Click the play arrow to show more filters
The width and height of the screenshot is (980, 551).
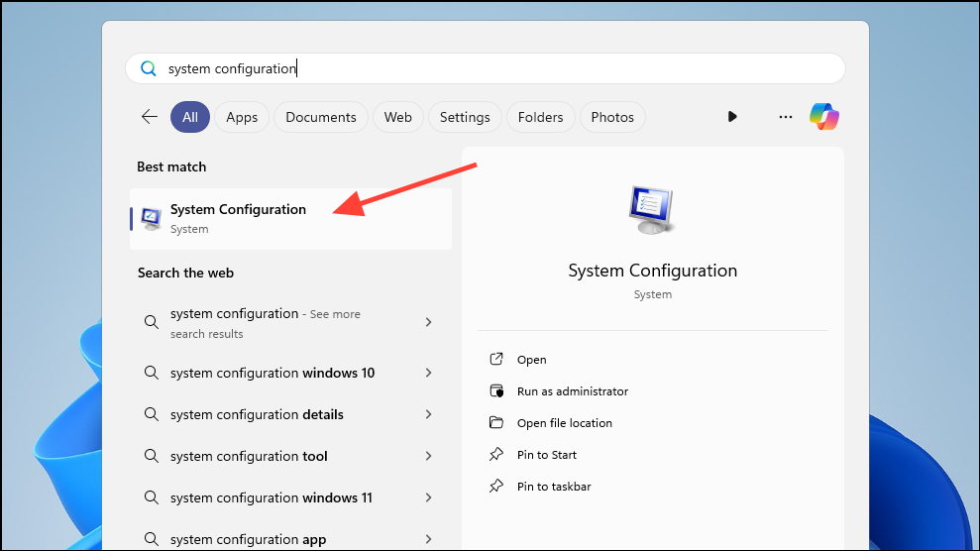pyautogui.click(x=732, y=117)
